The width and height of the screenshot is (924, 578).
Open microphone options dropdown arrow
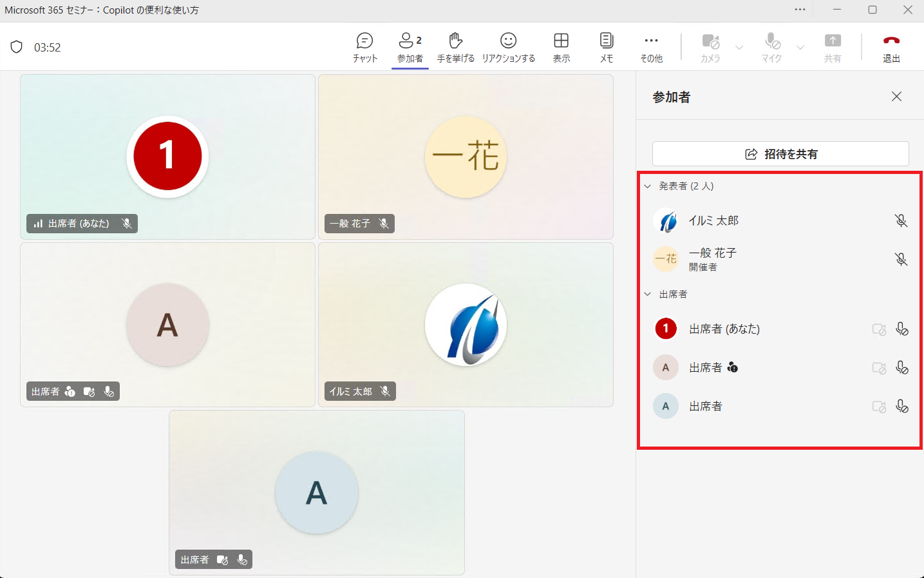800,47
